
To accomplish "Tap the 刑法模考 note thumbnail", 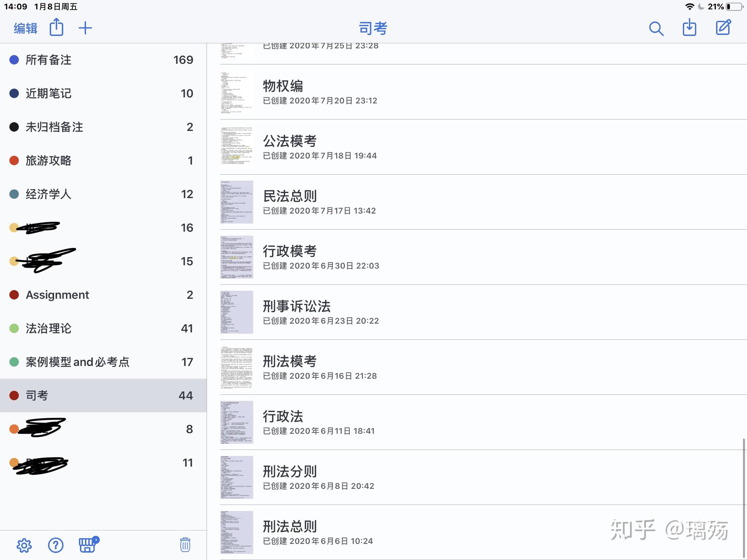I will tap(237, 367).
